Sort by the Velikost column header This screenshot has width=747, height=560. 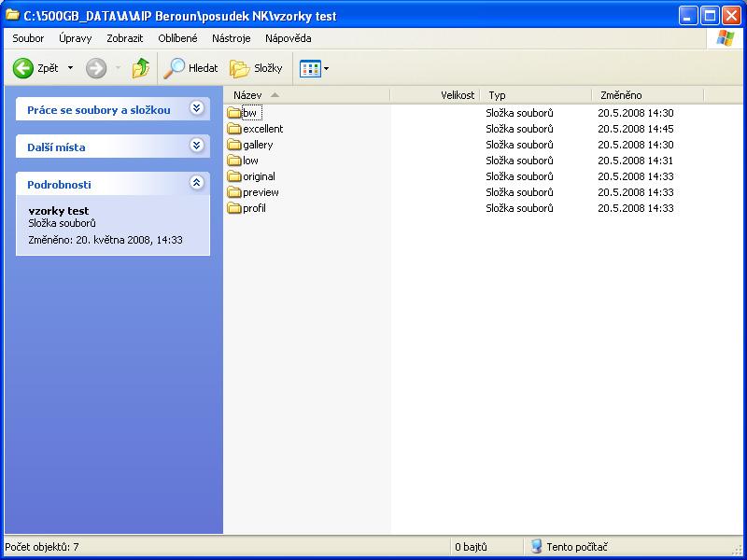click(x=435, y=95)
